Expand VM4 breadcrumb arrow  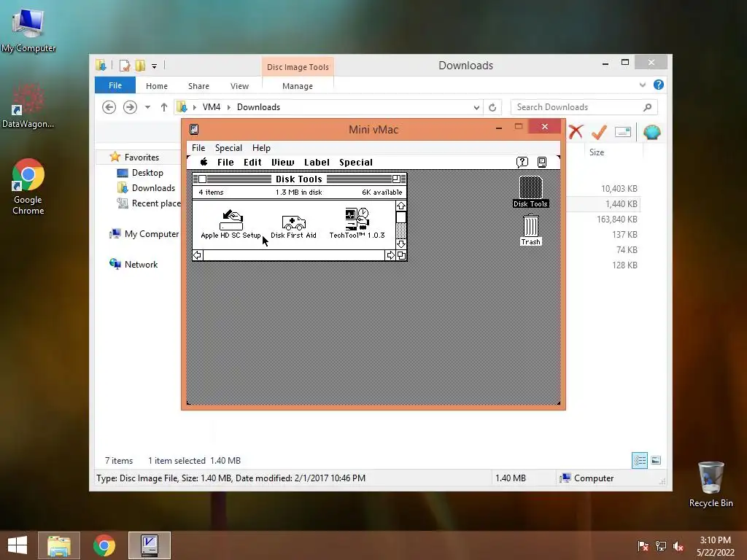228,107
